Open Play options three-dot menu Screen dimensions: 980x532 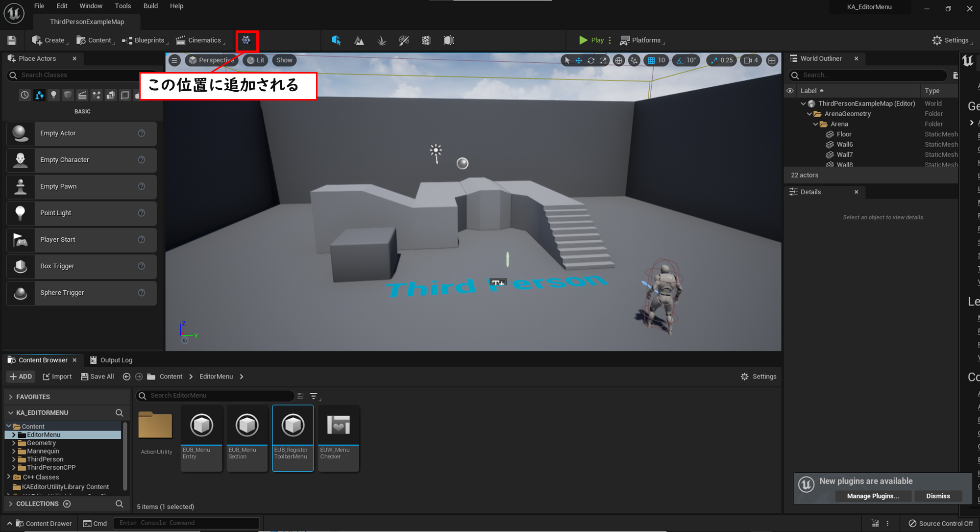pos(610,40)
